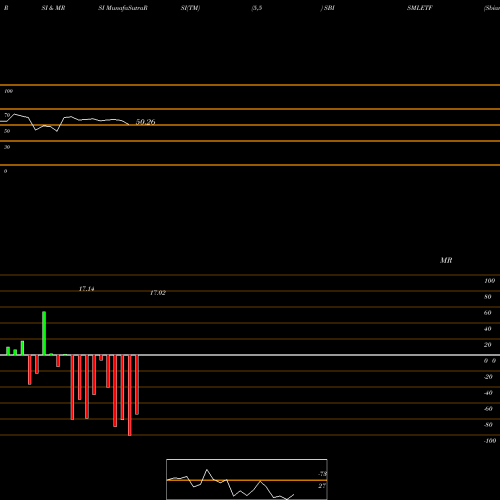Select the MR axis label -60

[488, 409]
